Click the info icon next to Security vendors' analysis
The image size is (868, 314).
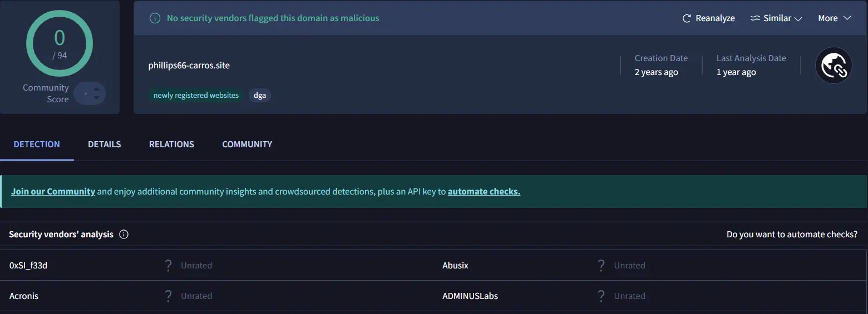124,235
